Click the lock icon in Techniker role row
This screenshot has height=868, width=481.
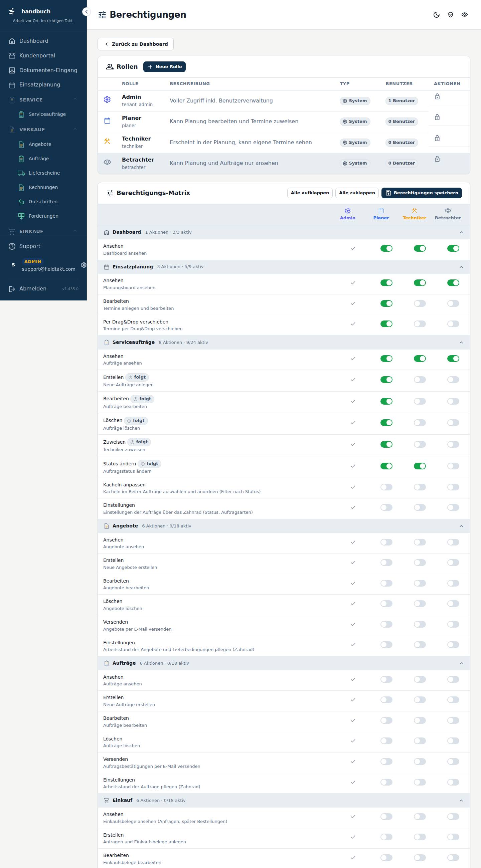437,138
